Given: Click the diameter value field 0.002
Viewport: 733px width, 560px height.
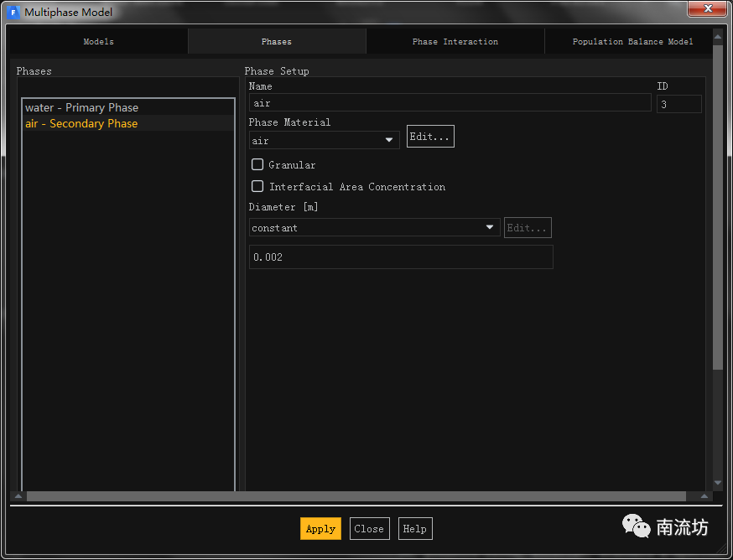Looking at the screenshot, I should [x=401, y=257].
